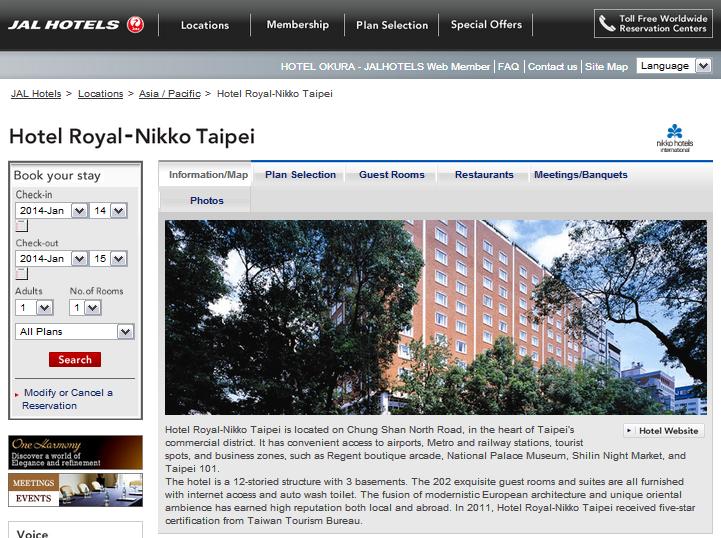Switch to the Plan Selection tab
The width and height of the screenshot is (721, 538).
300,175
